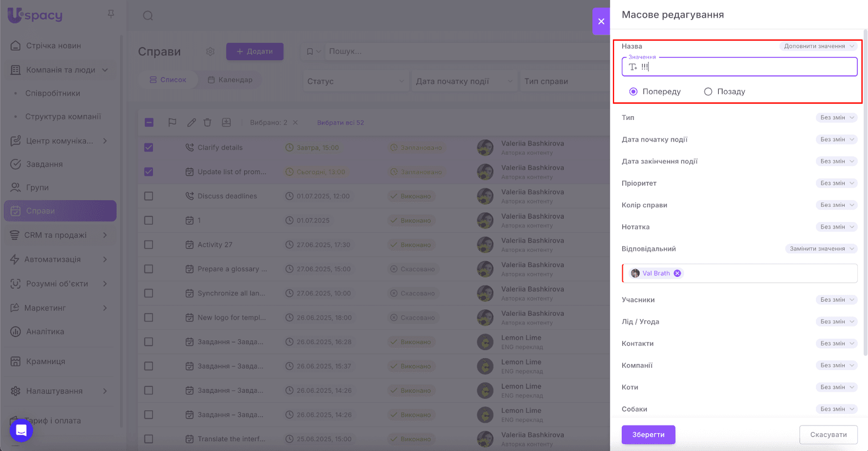Open Завдання in the sidebar menu
Image resolution: width=868 pixels, height=451 pixels.
44,164
